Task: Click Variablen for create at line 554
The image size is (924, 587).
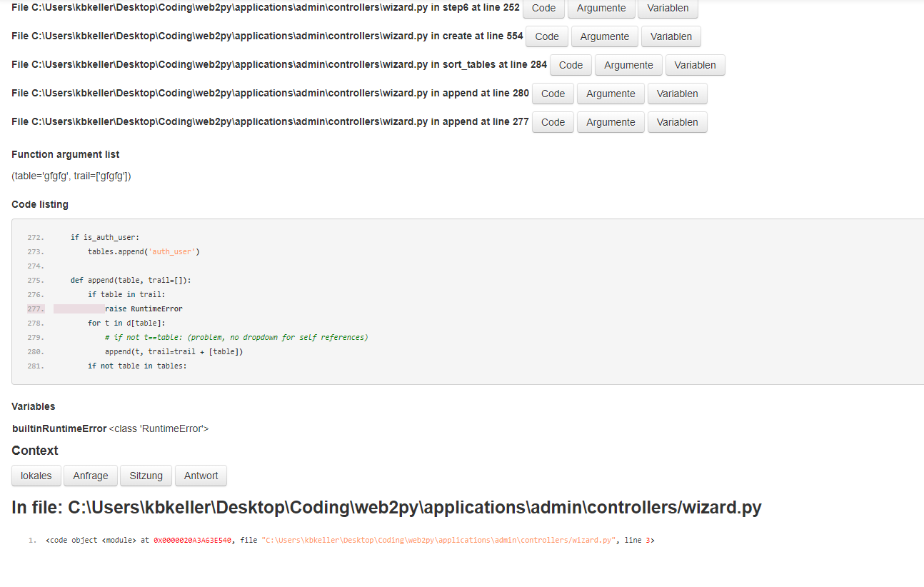Action: [x=671, y=36]
